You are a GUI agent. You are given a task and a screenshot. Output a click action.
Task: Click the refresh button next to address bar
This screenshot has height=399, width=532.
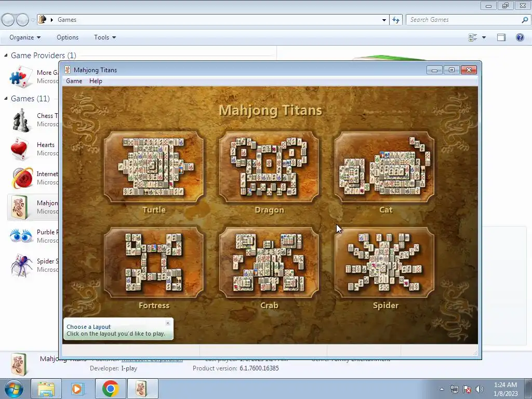click(x=396, y=20)
